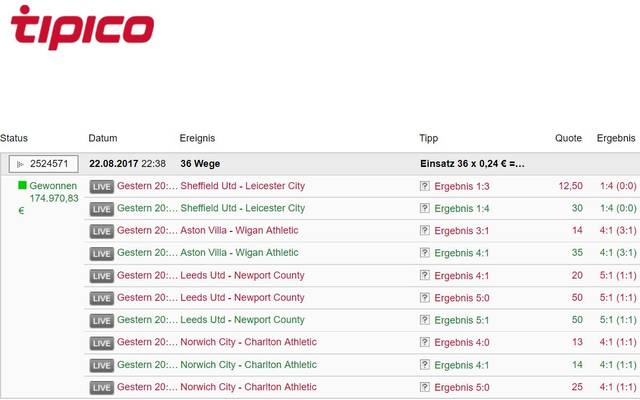Open help icon beside Ergebnis 4:0

[424, 342]
